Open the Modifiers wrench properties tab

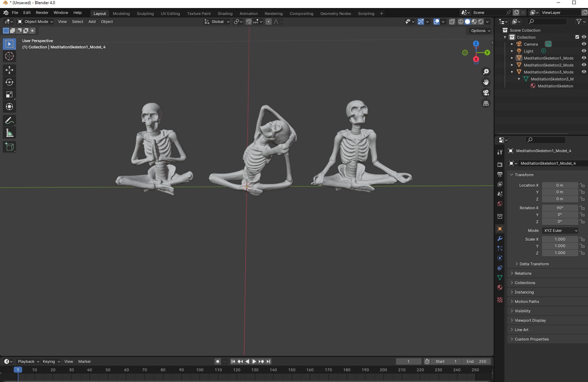(x=500, y=239)
